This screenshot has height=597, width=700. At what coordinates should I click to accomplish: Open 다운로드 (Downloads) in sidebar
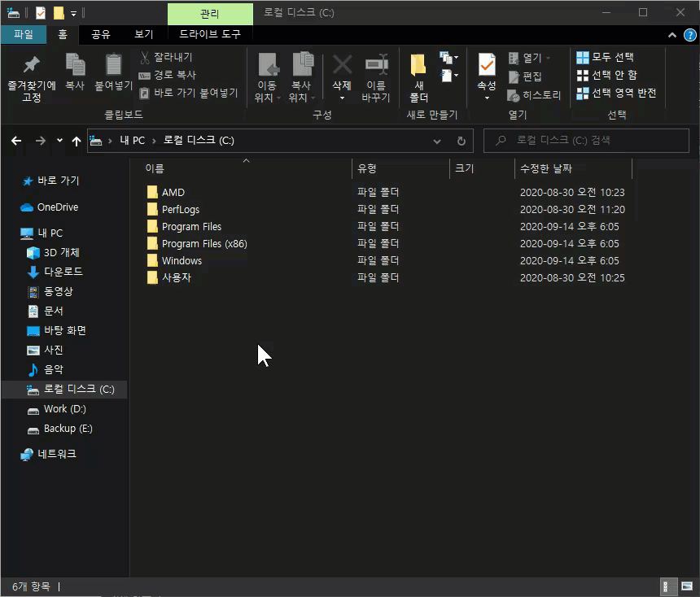pos(55,272)
